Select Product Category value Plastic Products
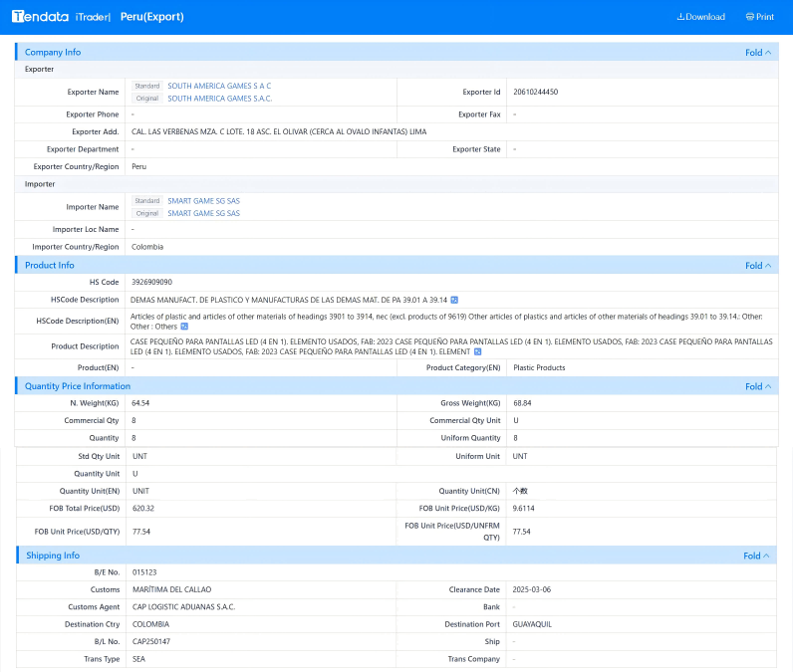This screenshot has height=672, width=793. pyautogui.click(x=539, y=367)
